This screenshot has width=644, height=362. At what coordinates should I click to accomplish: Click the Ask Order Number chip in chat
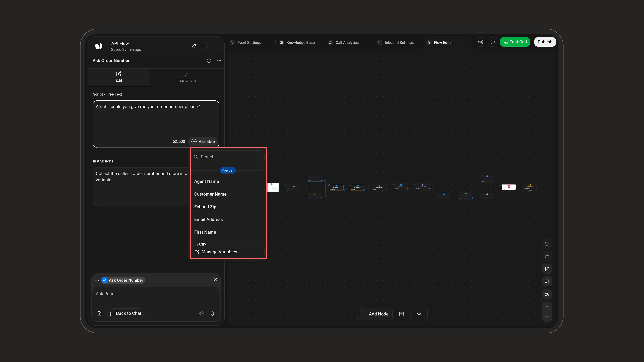point(123,280)
